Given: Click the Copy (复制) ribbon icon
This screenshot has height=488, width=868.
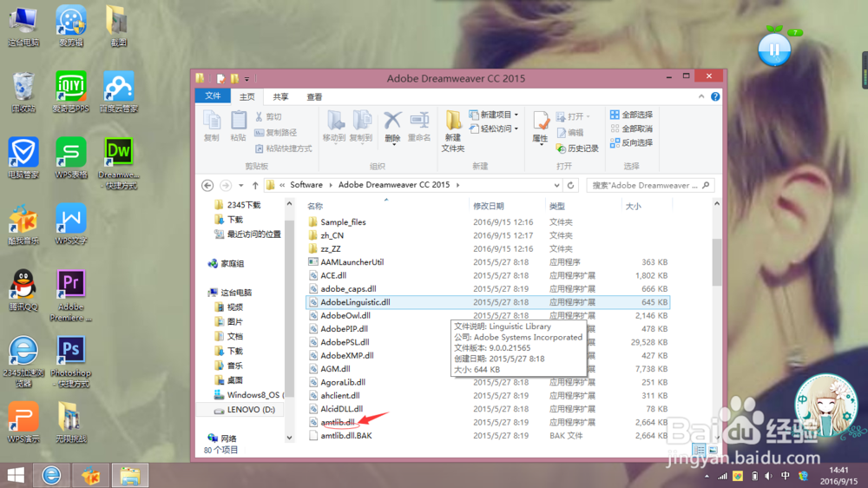Looking at the screenshot, I should pos(212,126).
